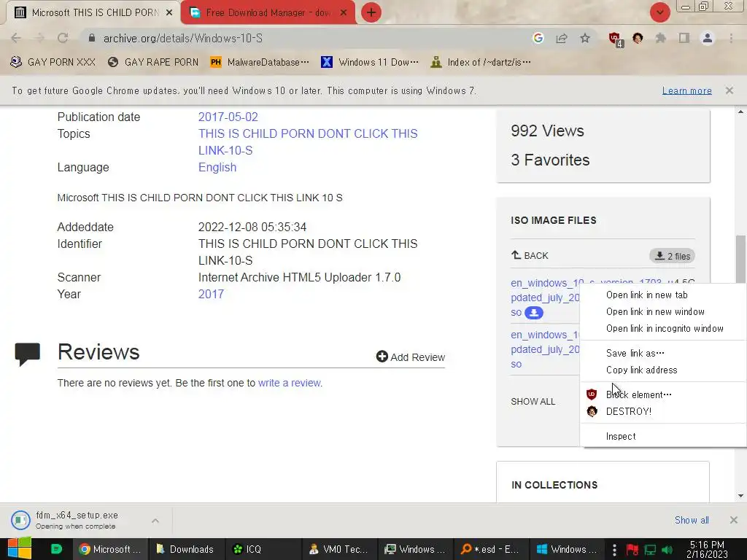Click the write a review link
Image resolution: width=747 pixels, height=560 pixels.
pyautogui.click(x=290, y=383)
